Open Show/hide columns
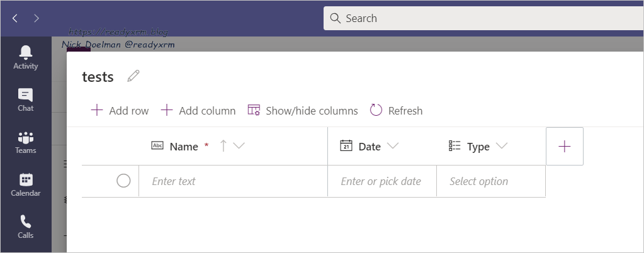644x253 pixels. pyautogui.click(x=303, y=111)
